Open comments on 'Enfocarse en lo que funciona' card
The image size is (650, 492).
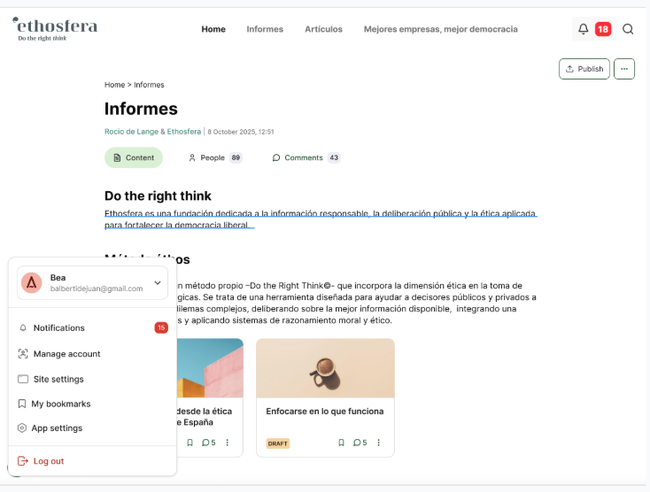[x=359, y=443]
